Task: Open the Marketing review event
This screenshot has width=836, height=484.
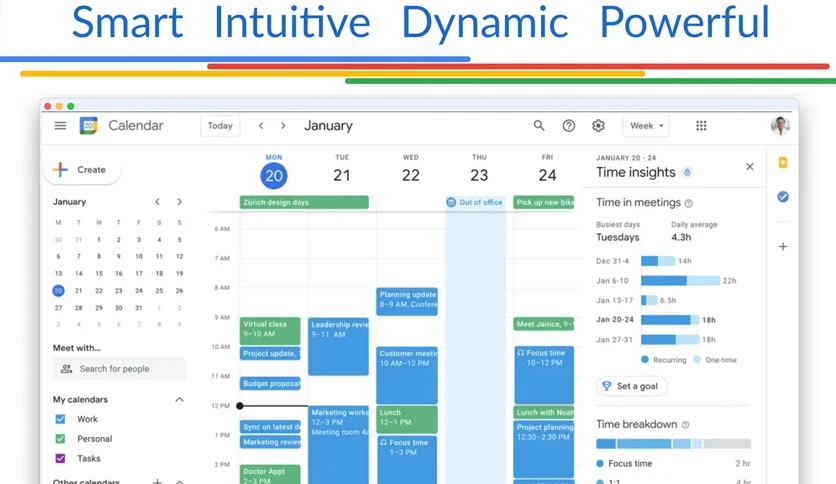Action: click(x=270, y=442)
